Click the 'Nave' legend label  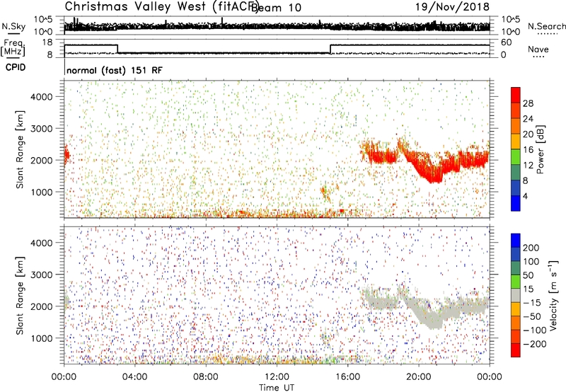tap(538, 49)
